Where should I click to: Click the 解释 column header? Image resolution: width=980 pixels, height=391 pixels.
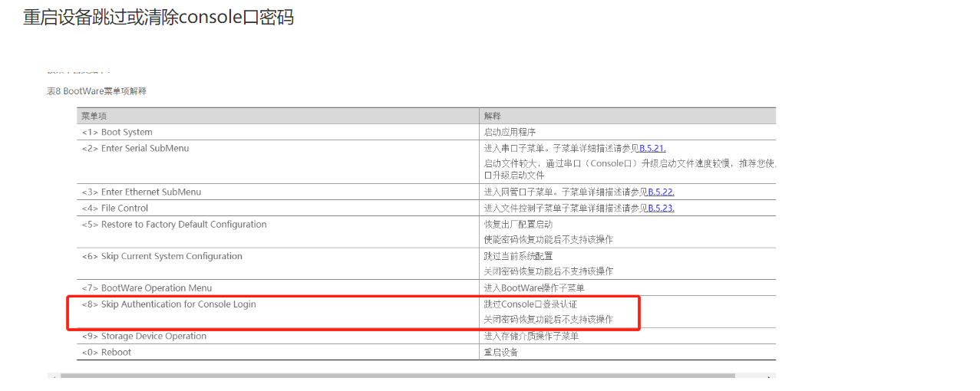(x=628, y=116)
